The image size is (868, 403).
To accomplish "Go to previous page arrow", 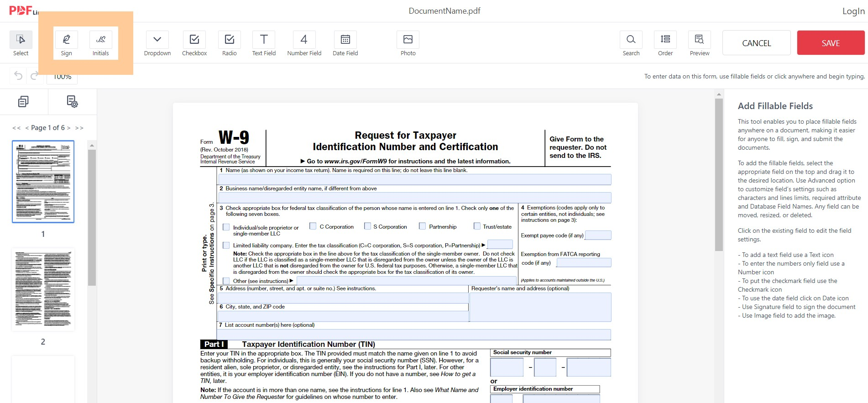I will tap(27, 128).
